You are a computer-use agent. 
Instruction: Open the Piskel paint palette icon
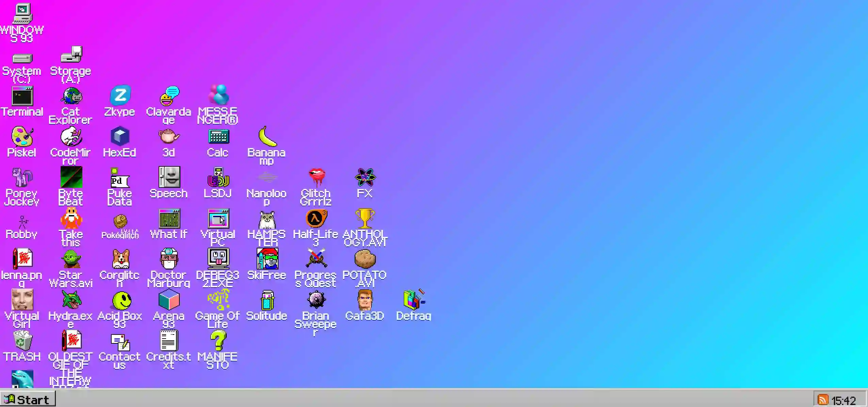point(22,137)
